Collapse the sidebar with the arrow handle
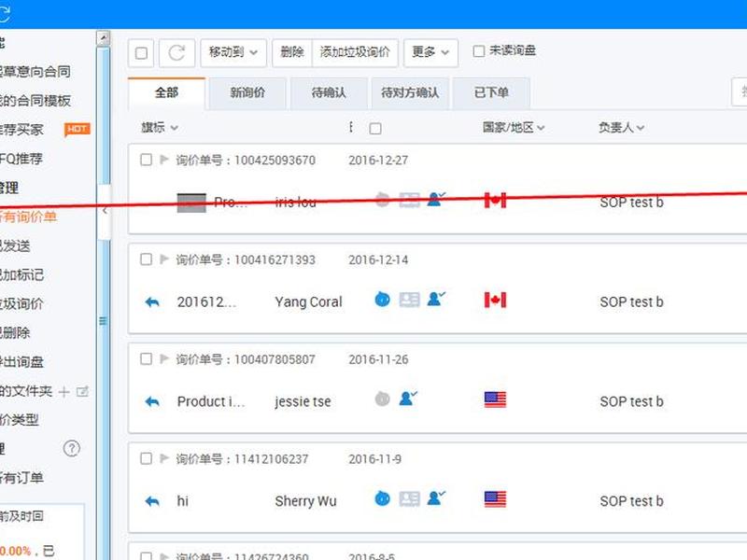 point(105,211)
